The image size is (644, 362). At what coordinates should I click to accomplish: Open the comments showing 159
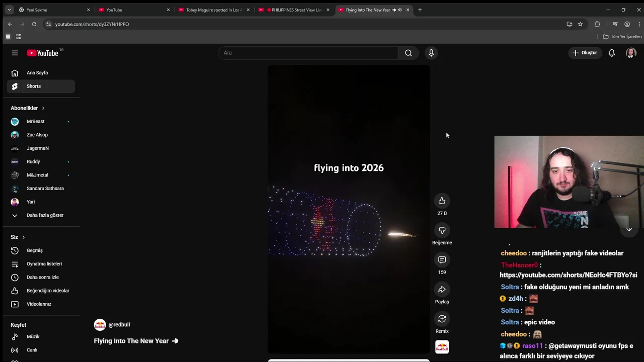(442, 260)
